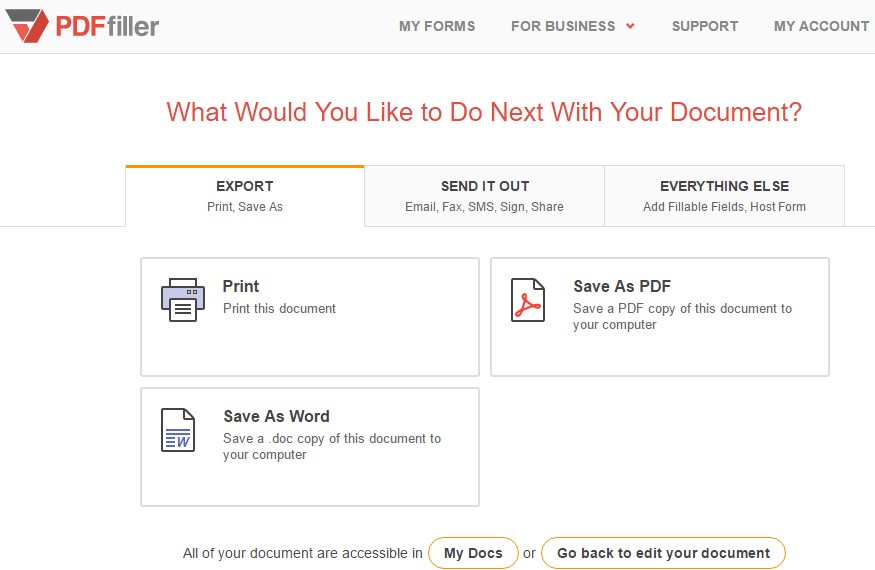Viewport: 875px width, 570px height.
Task: Click Go back to edit your document
Action: 664,553
